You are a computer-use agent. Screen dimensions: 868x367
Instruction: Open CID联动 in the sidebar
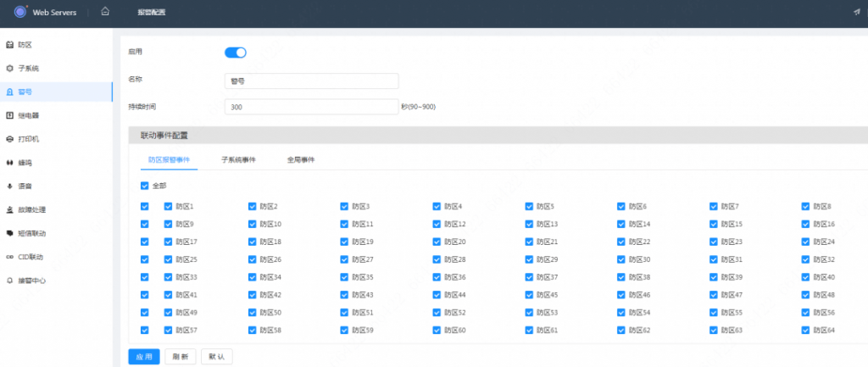(31, 256)
